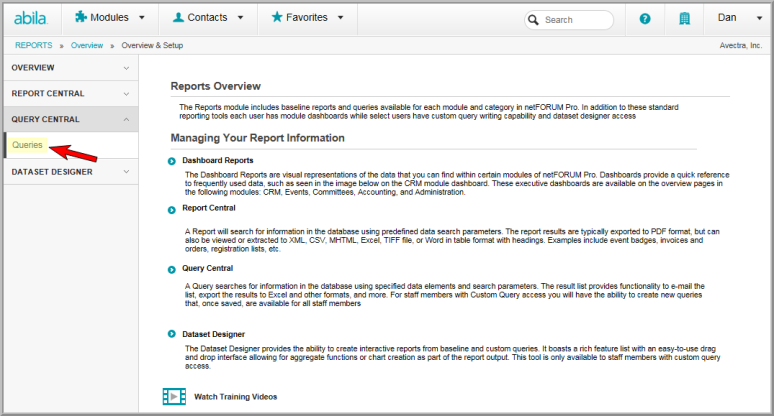Click the 'Avectra, Inc.' text
Image resolution: width=774 pixels, height=416 pixels.
click(740, 45)
